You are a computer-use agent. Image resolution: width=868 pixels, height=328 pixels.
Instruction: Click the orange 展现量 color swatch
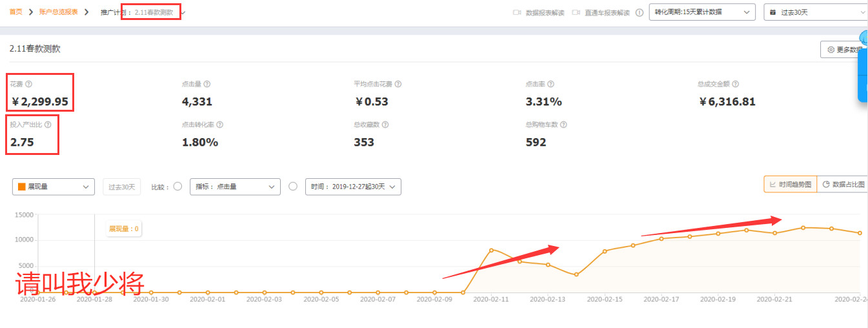coord(21,187)
